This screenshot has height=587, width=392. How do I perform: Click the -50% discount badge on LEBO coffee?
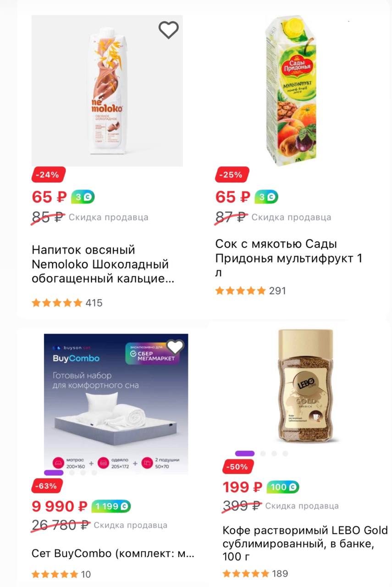click(x=238, y=467)
